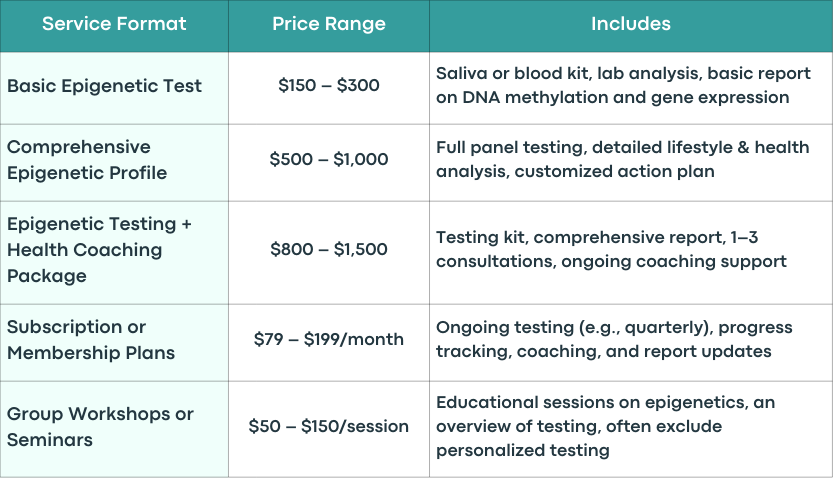Image resolution: width=833 pixels, height=478 pixels.
Task: Click the Includes column header
Action: click(x=631, y=24)
